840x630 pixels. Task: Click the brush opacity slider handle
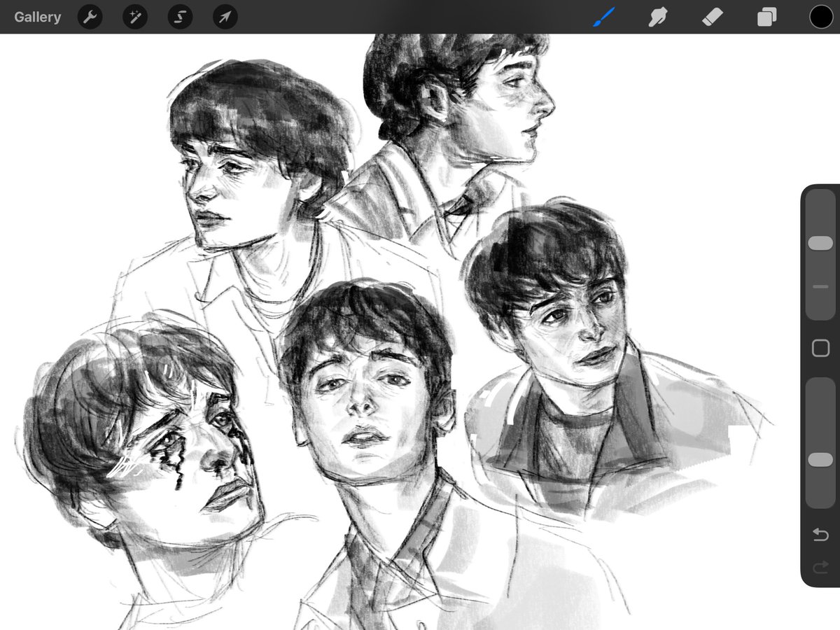point(820,460)
